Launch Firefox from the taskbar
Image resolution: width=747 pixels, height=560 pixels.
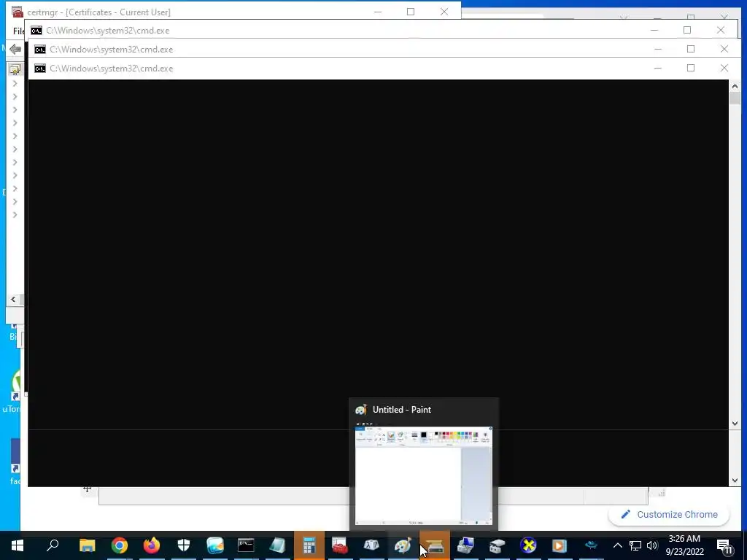click(x=152, y=545)
